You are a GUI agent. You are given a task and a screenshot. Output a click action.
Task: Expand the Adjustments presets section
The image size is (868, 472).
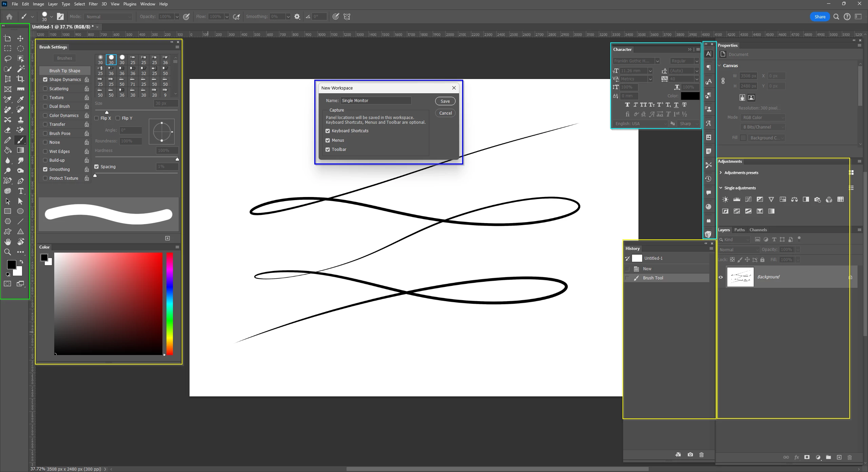coord(721,173)
